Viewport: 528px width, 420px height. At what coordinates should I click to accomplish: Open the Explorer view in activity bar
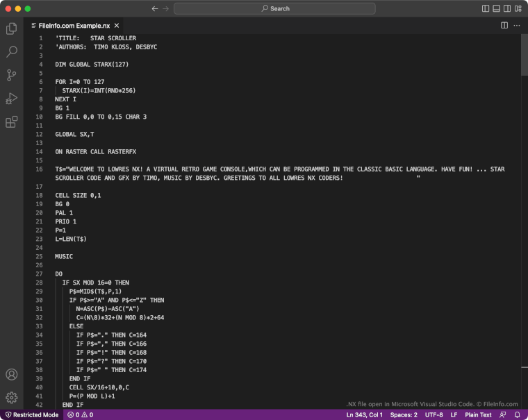[11, 29]
